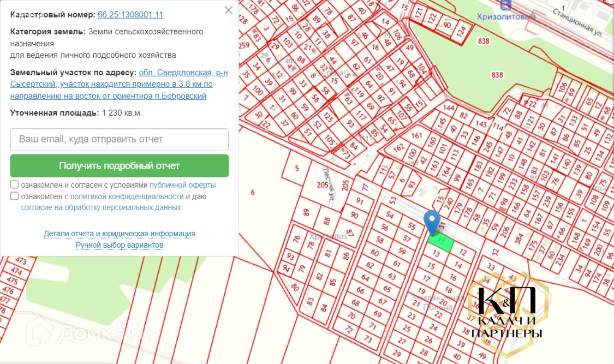This screenshot has height=364, width=614.
Task: Select parcel 54 on the map
Action: coord(390,214)
